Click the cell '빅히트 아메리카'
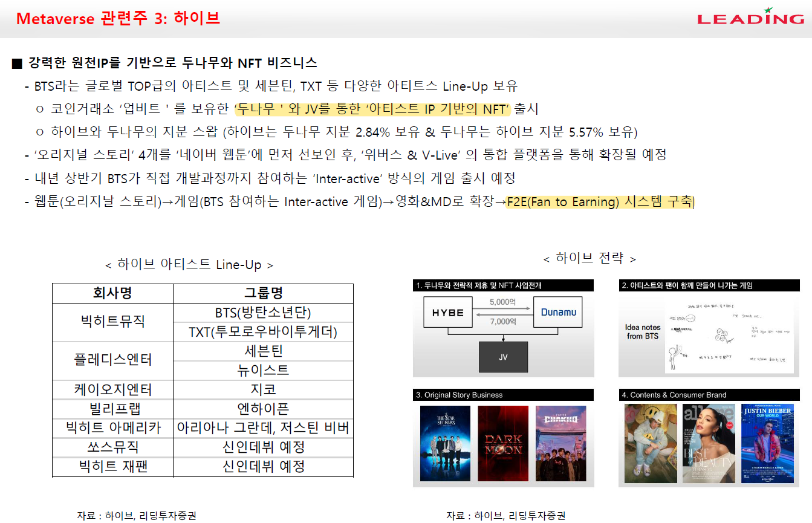 [112, 428]
